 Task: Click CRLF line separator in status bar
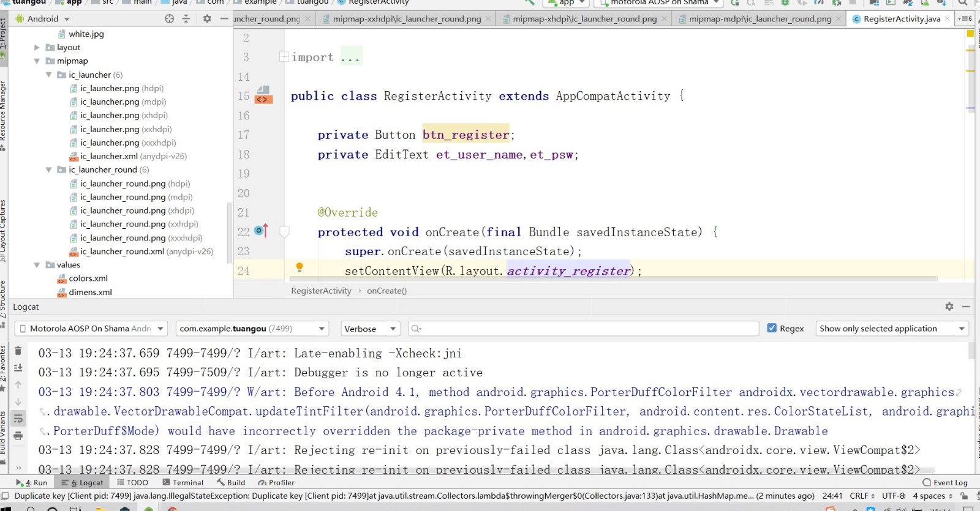click(x=862, y=496)
